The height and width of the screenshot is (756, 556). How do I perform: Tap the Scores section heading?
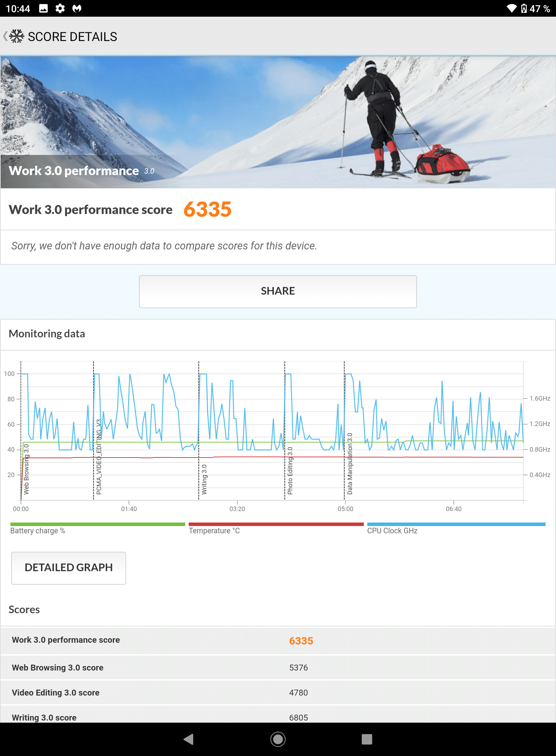click(24, 610)
